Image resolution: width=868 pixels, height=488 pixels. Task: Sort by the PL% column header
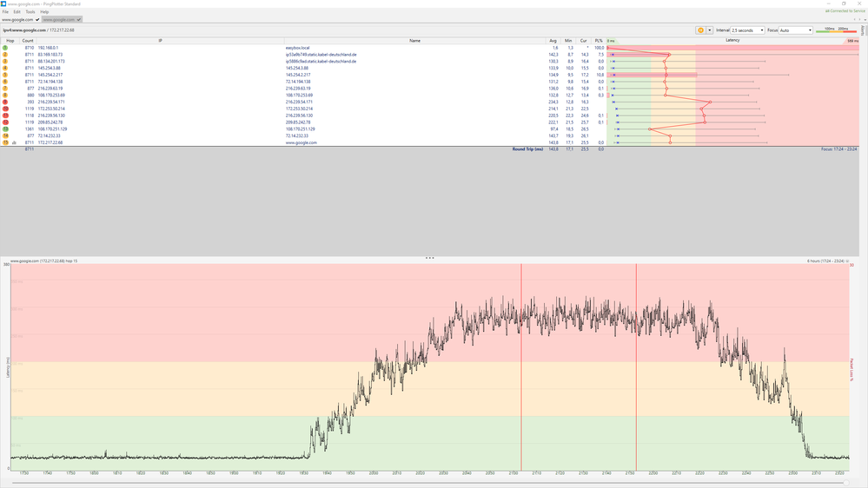599,41
